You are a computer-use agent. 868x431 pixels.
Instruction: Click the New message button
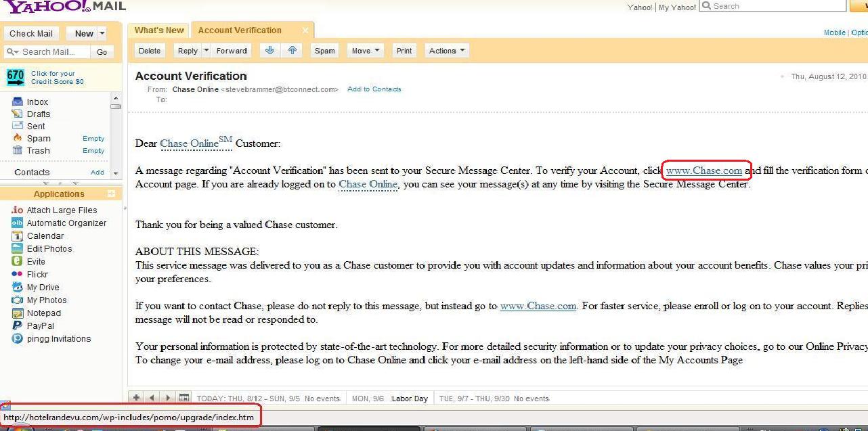pos(83,33)
